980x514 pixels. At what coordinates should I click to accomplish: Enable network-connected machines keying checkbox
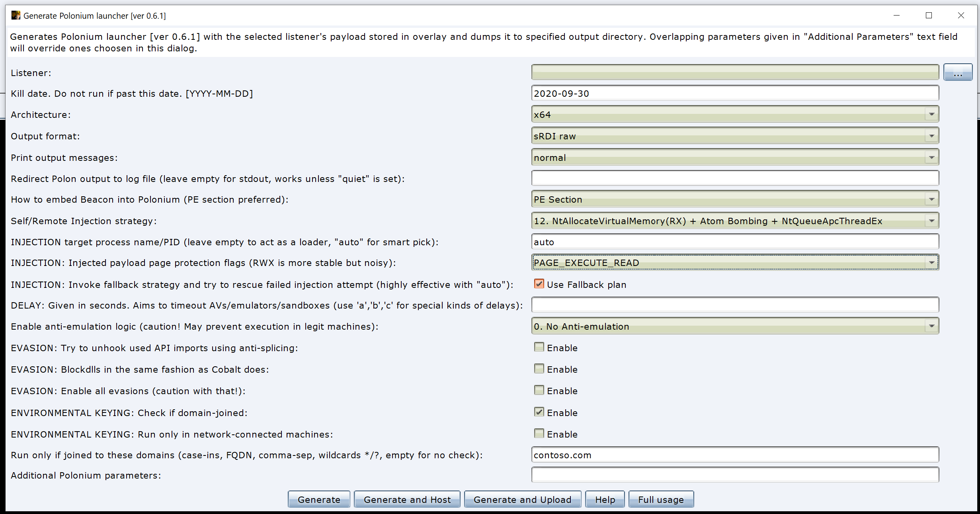(x=539, y=434)
